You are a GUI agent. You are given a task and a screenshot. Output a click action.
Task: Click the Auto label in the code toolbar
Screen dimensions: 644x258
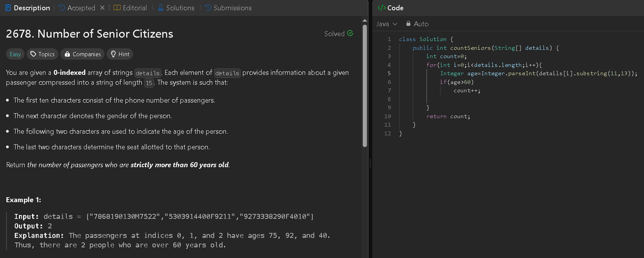tap(421, 24)
